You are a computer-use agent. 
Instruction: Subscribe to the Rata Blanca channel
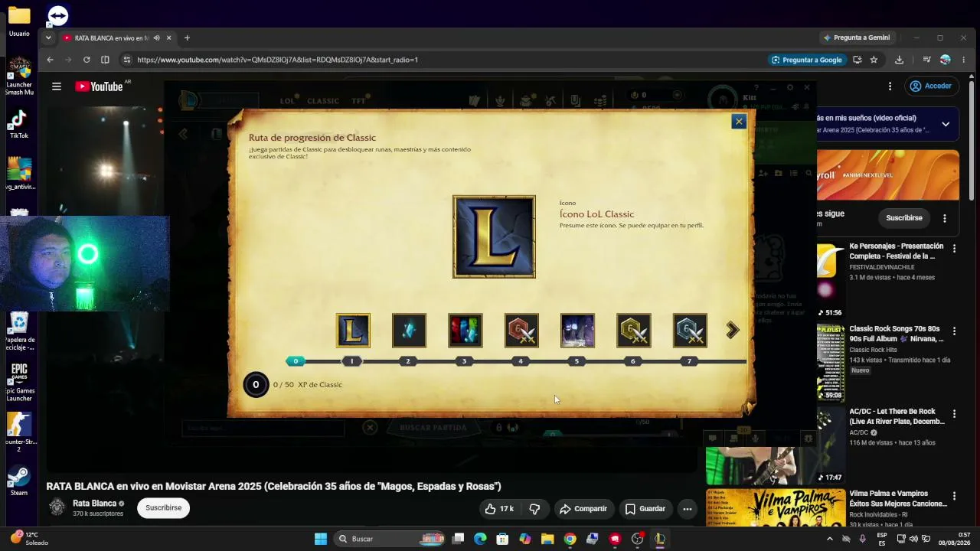[164, 507]
